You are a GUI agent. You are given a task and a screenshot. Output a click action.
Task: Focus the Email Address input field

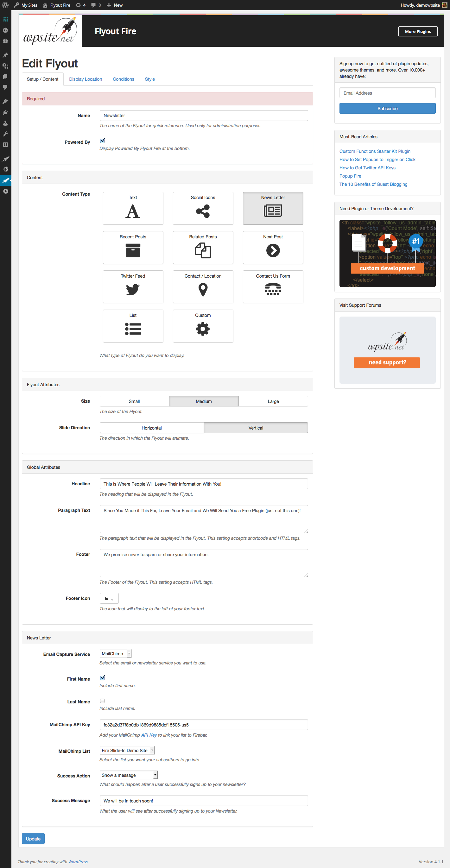coord(387,93)
